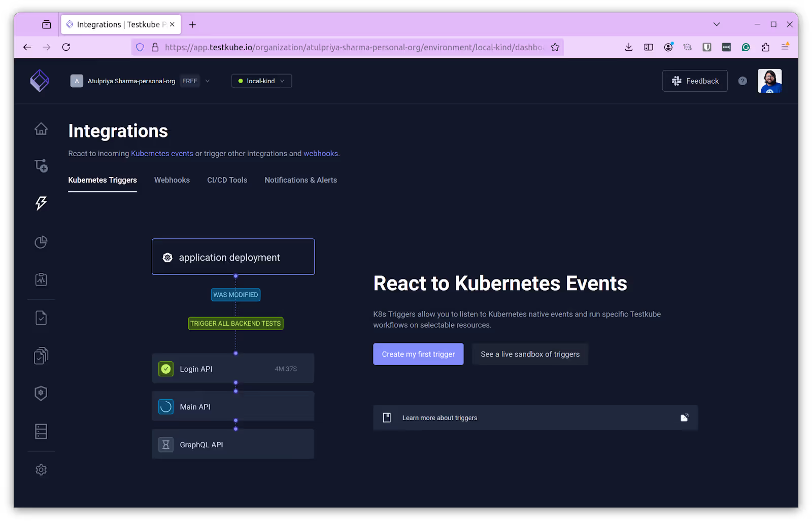Click the Testkube logo

point(40,81)
